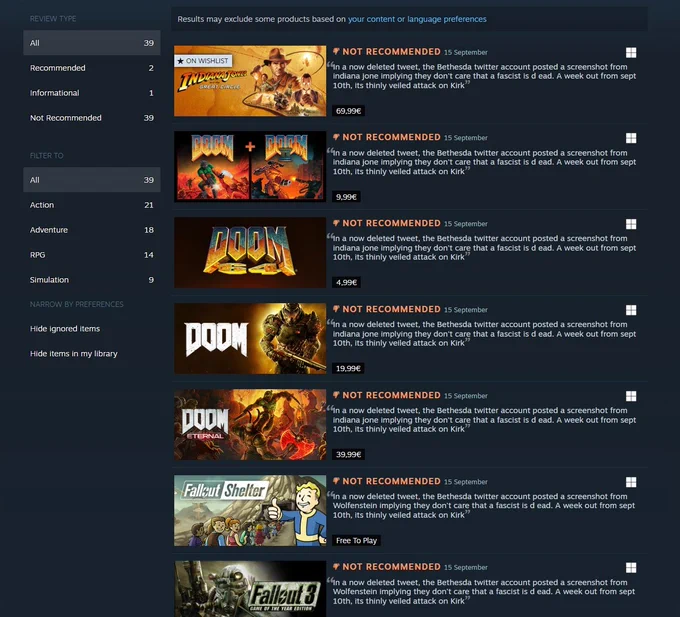Click the Windows platform icon on Fallout 3 review
The width and height of the screenshot is (680, 617).
tap(631, 568)
